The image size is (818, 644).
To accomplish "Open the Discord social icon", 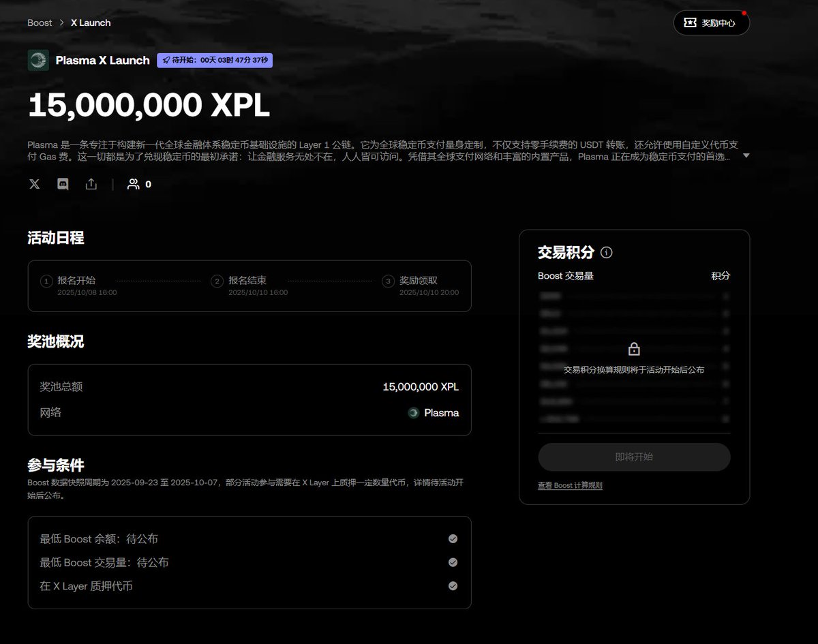I will coord(63,184).
